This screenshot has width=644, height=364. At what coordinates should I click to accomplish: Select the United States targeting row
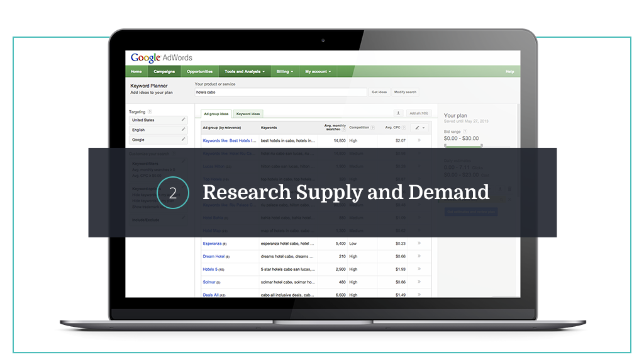click(158, 120)
